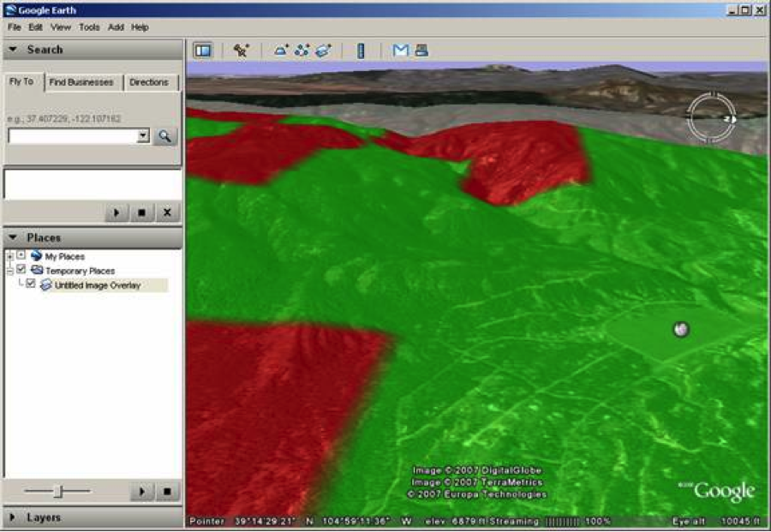Uncheck the Untitled Image Overlay checkbox
The width and height of the screenshot is (771, 532).
pyautogui.click(x=31, y=284)
